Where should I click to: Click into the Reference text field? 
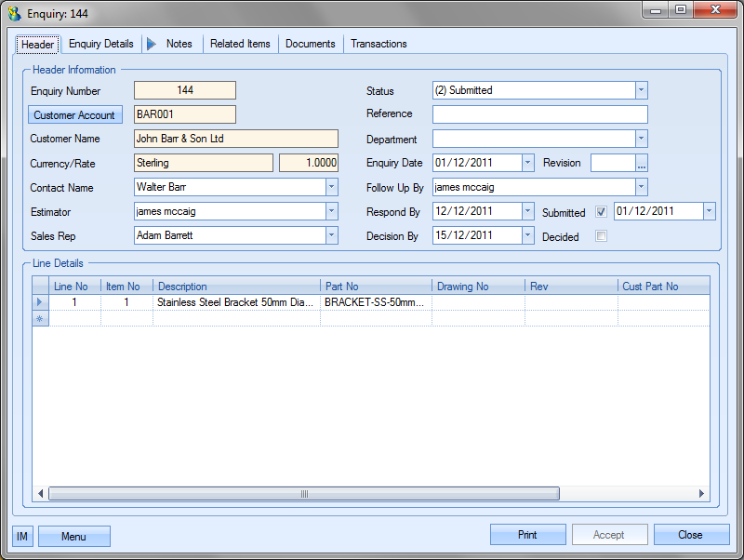pyautogui.click(x=539, y=114)
